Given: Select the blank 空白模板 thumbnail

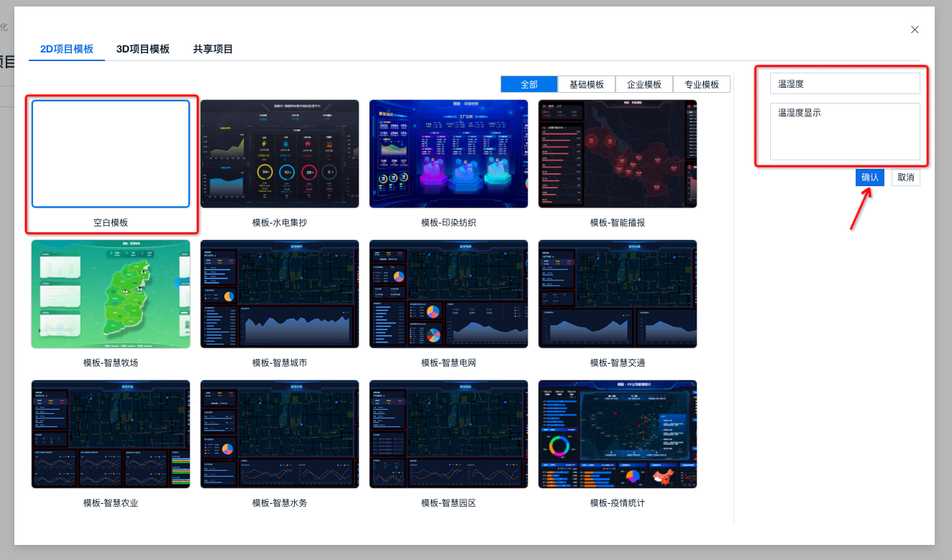Looking at the screenshot, I should point(111,154).
